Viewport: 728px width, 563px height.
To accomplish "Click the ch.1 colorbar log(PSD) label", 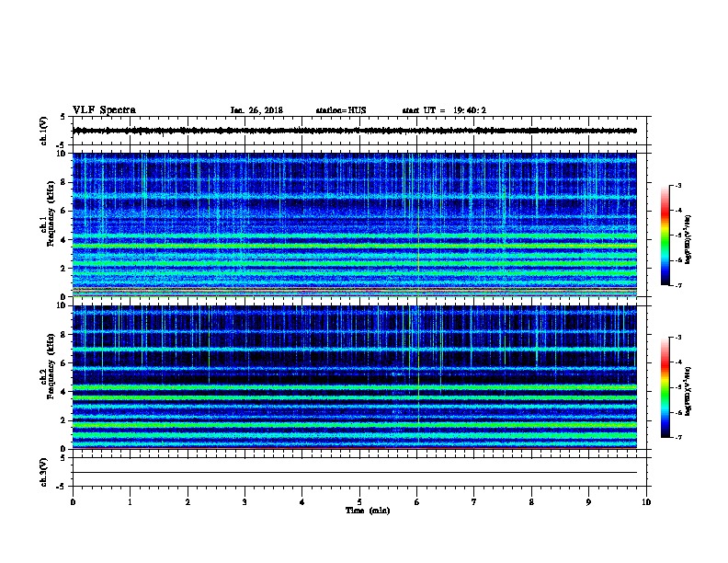I will 688,240.
